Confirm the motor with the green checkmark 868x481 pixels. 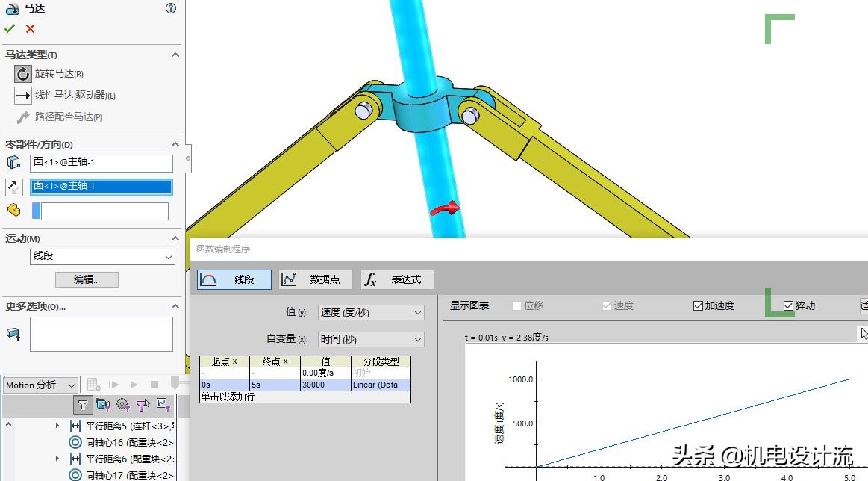(10, 28)
